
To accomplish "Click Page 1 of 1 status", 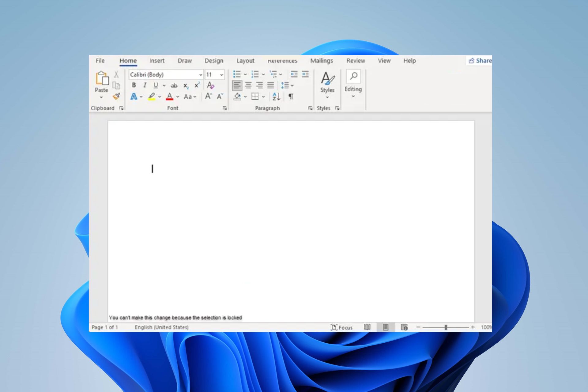I will [x=104, y=327].
